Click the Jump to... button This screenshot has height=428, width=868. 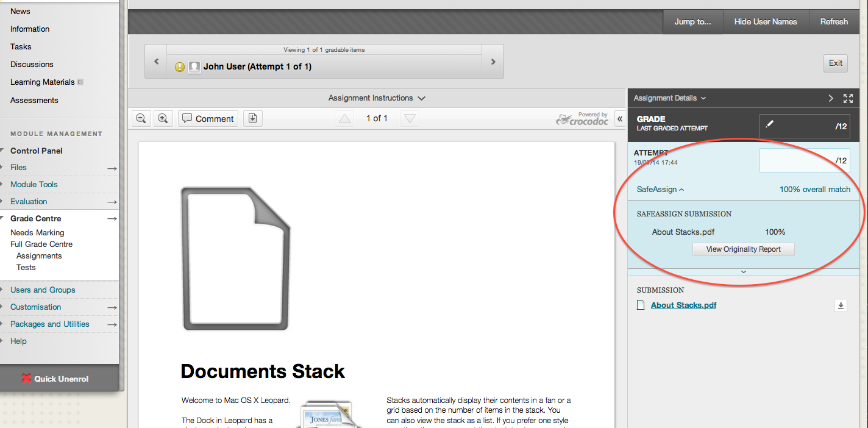click(x=692, y=22)
